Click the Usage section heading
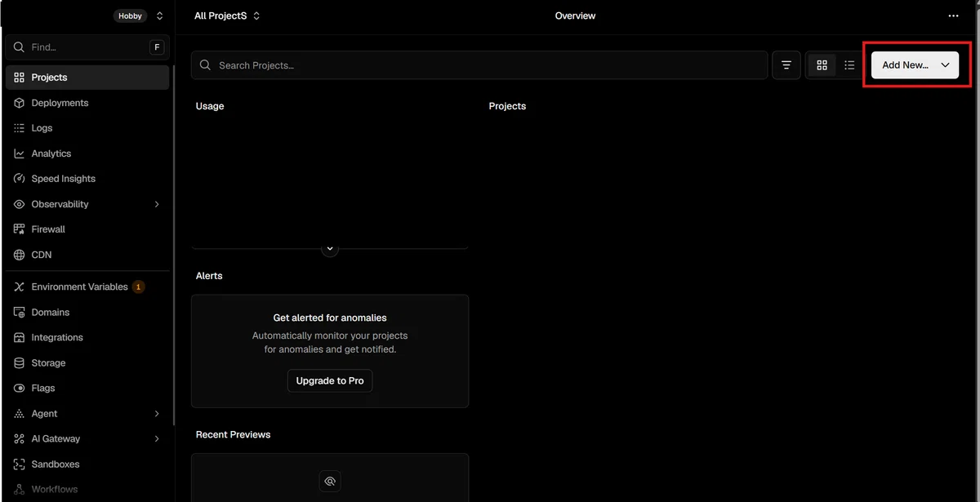 [210, 106]
